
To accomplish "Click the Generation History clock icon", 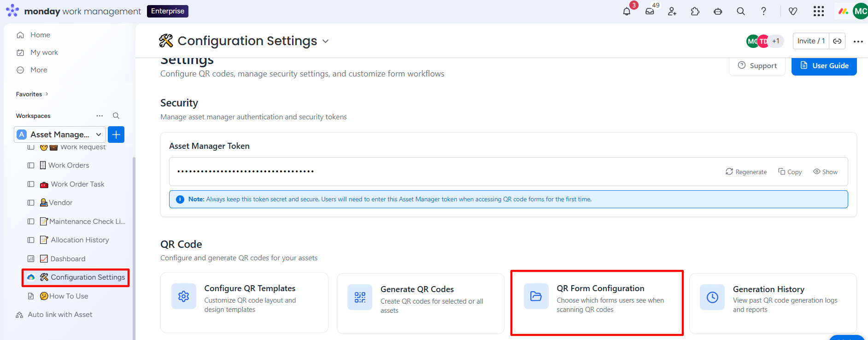I will click(x=712, y=297).
